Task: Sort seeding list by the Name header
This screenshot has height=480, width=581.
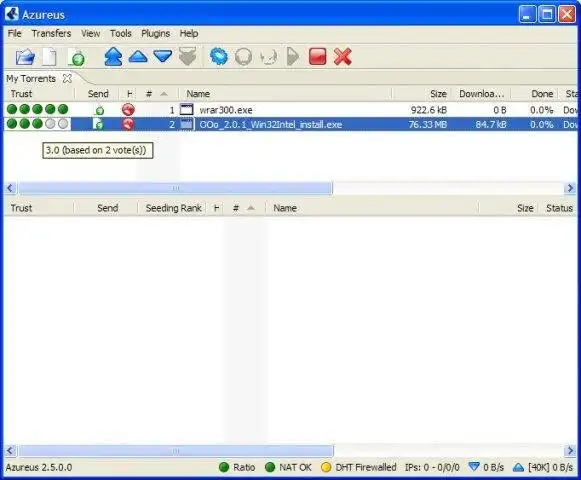Action: pyautogui.click(x=372, y=208)
